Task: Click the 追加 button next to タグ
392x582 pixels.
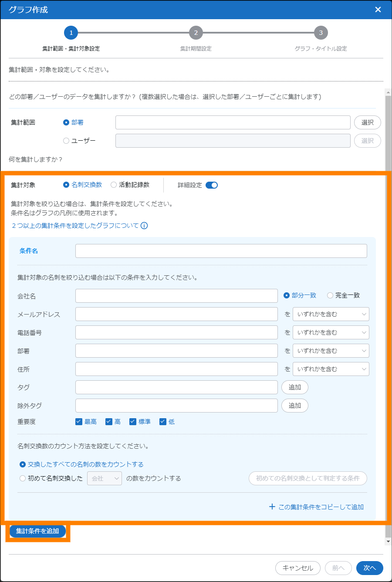Action: 295,387
